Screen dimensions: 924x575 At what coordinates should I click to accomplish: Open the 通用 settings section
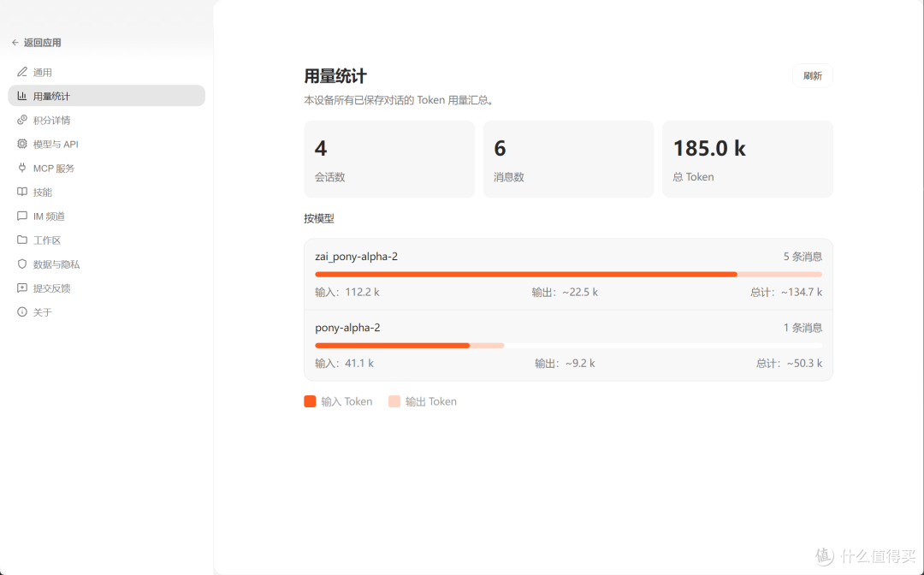(107, 72)
